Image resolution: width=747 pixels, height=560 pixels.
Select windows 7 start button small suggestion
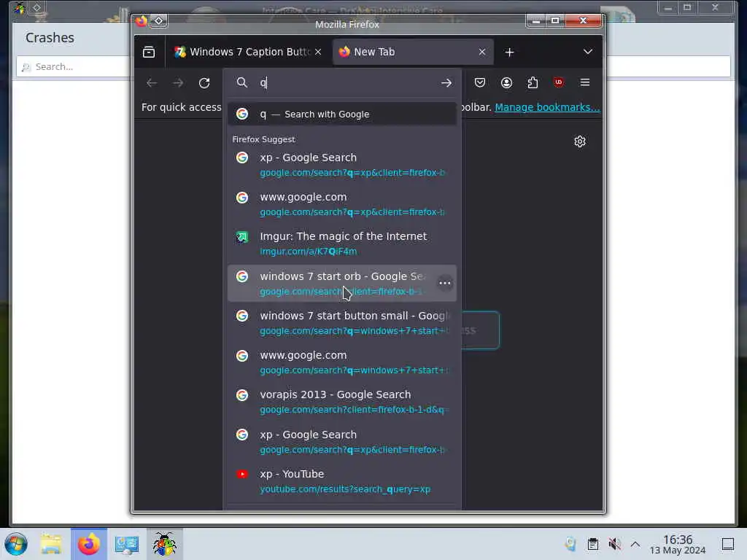[x=342, y=323]
